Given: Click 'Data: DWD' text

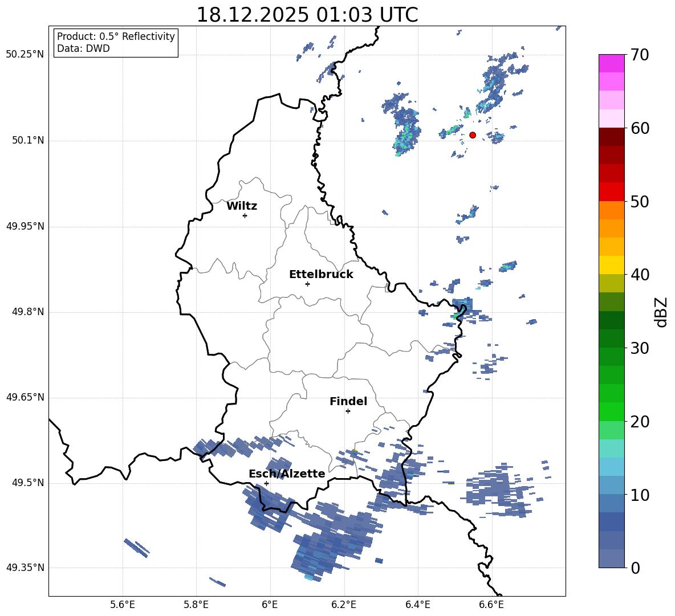Looking at the screenshot, I should click(83, 48).
